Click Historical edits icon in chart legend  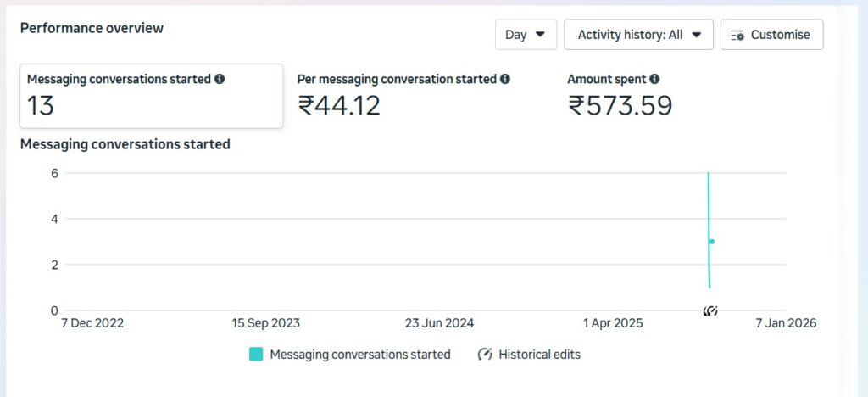(x=485, y=355)
